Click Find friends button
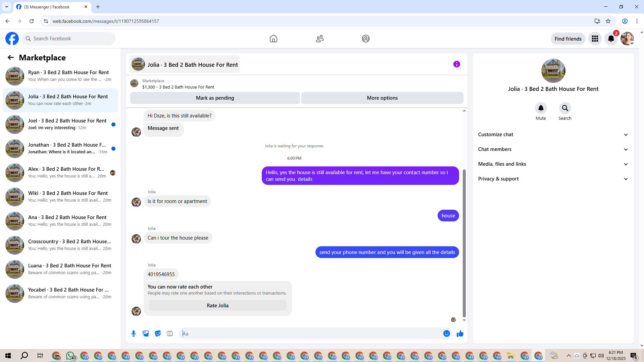 (x=568, y=39)
